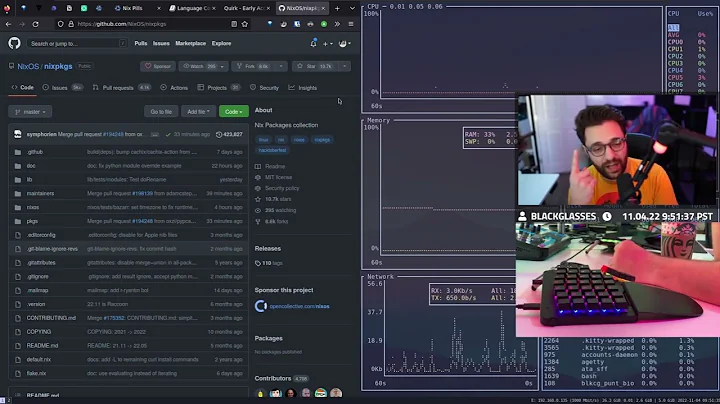Open the pkgs folder
Image resolution: width=720 pixels, height=404 pixels.
coord(32,221)
